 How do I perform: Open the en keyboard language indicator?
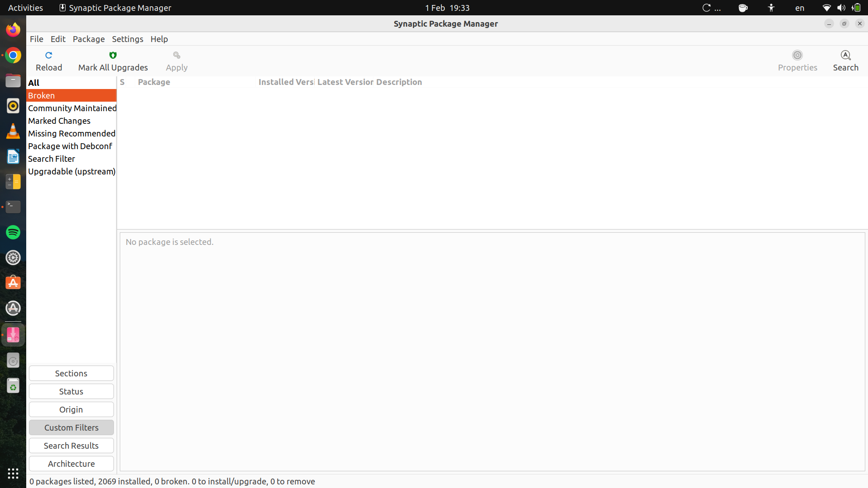click(x=800, y=8)
